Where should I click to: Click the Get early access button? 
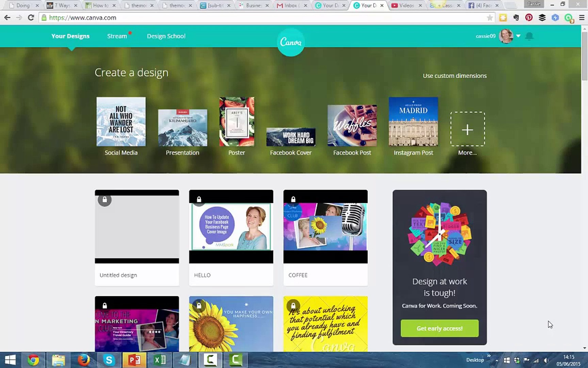(x=439, y=328)
